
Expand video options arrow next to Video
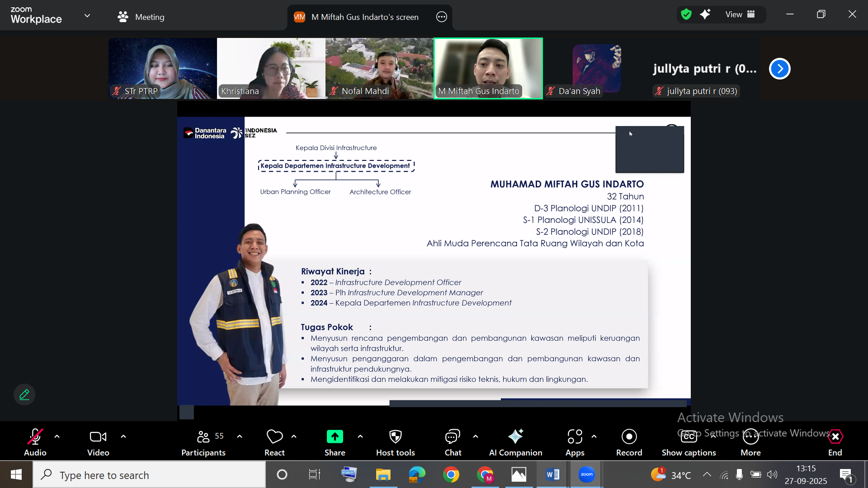pyautogui.click(x=123, y=436)
